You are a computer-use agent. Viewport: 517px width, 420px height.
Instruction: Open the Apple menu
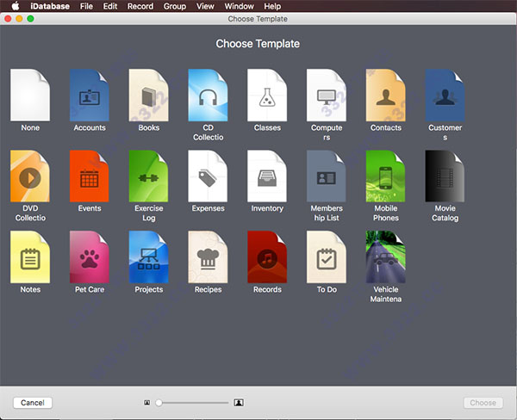[16, 6]
